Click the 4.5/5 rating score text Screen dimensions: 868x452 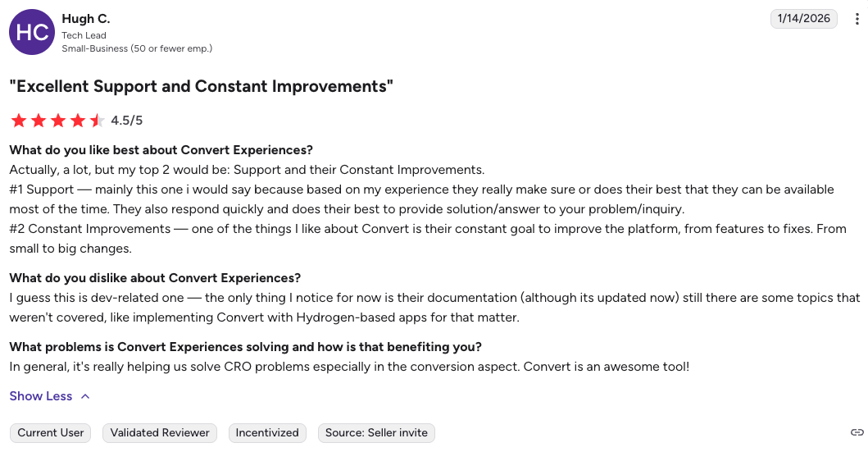click(x=127, y=121)
